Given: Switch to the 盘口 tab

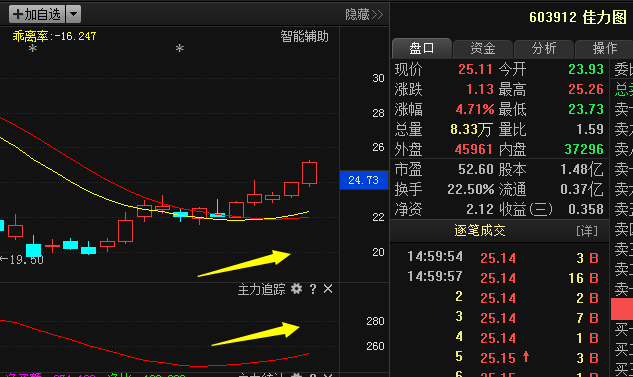Looking at the screenshot, I should [x=421, y=48].
